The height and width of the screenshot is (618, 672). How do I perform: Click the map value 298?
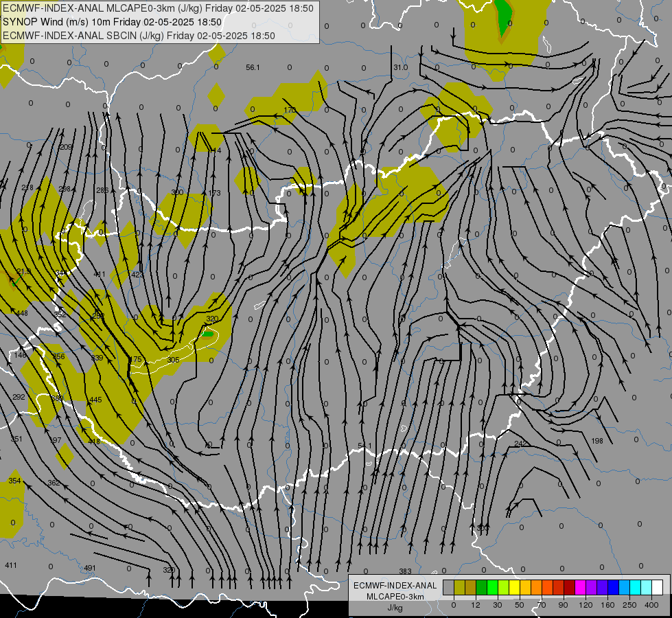(x=65, y=189)
